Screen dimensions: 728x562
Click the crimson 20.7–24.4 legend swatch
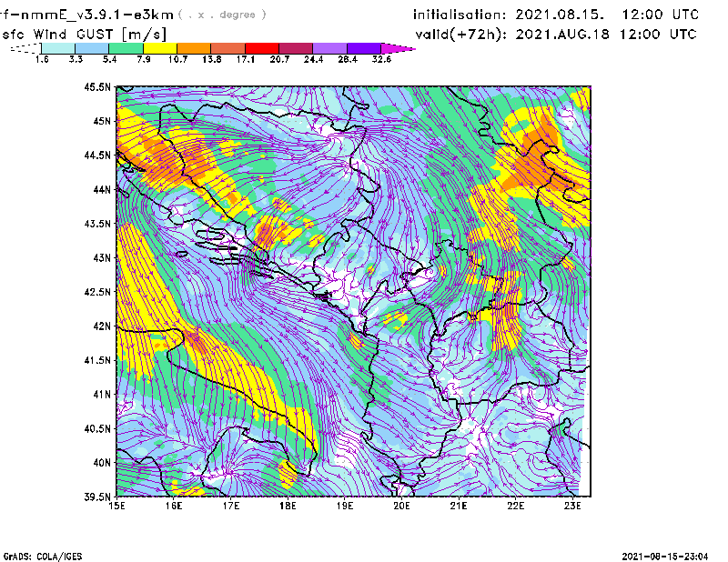pos(296,48)
